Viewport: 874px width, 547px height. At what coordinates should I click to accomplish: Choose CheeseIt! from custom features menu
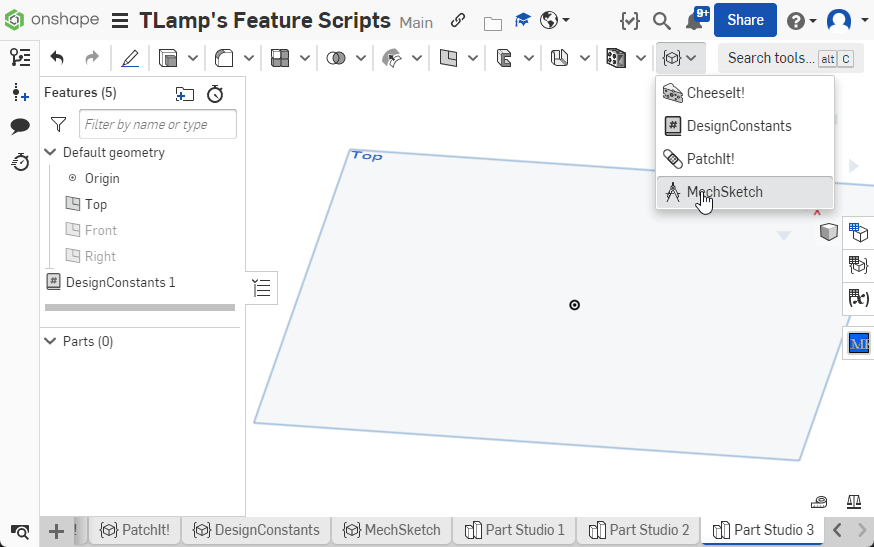(745, 93)
